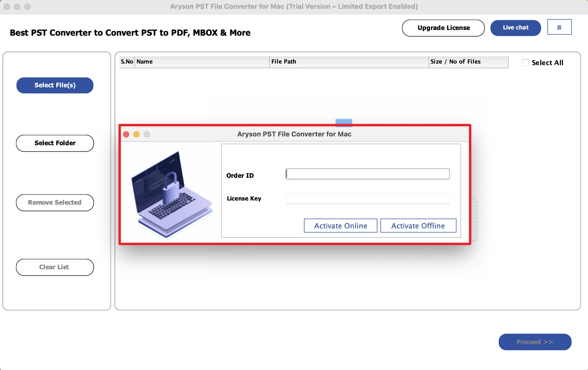The image size is (588, 370).
Task: Click Activate Online button
Action: (340, 226)
